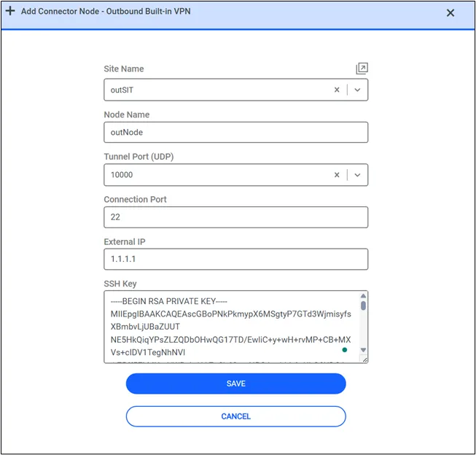The width and height of the screenshot is (476, 455).
Task: Focus the External IP field 1.1.1.1
Action: tap(236, 259)
